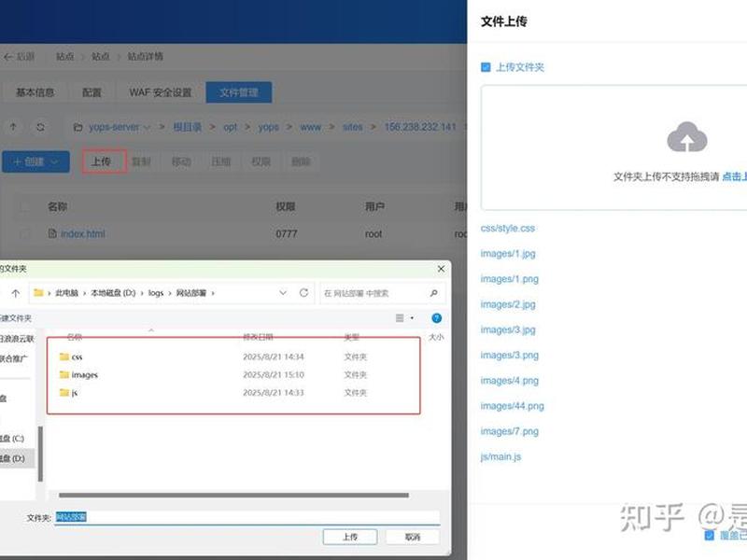This screenshot has height=560, width=747.
Task: Expand the address history dropdown in the folder dialog
Action: pos(283,293)
